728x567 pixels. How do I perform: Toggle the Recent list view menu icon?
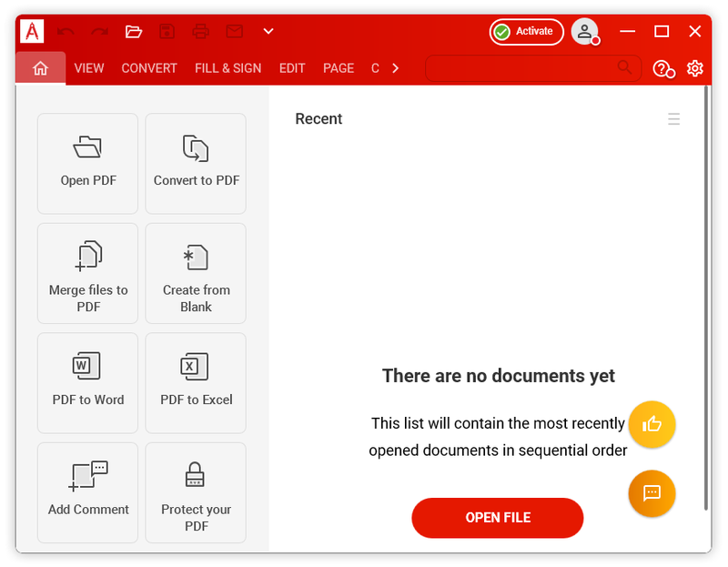pyautogui.click(x=673, y=119)
